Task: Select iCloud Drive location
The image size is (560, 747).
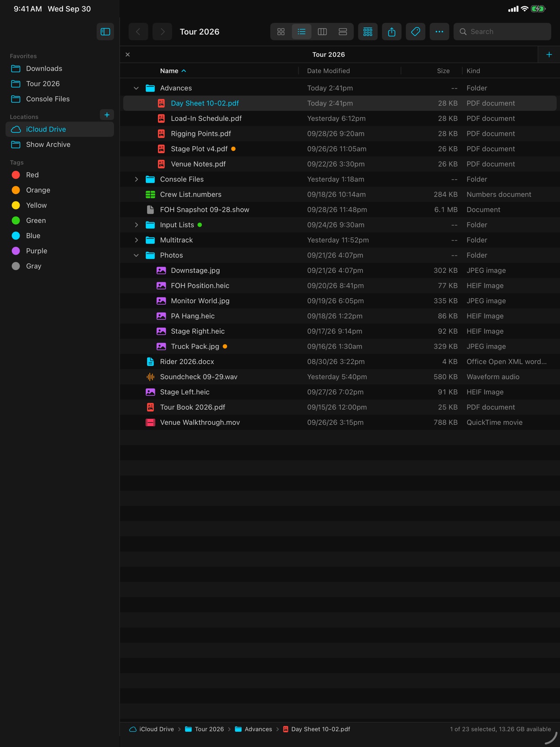Action: pos(59,129)
